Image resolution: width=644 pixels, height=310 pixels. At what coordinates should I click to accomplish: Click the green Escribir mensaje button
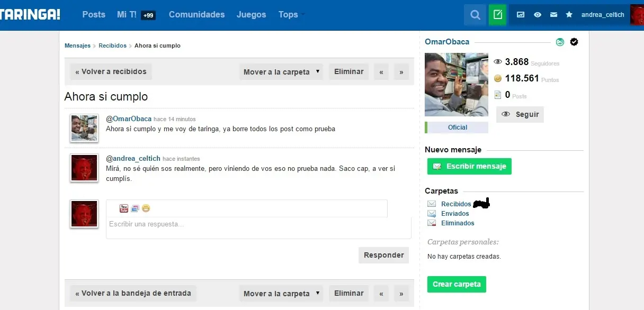[469, 166]
